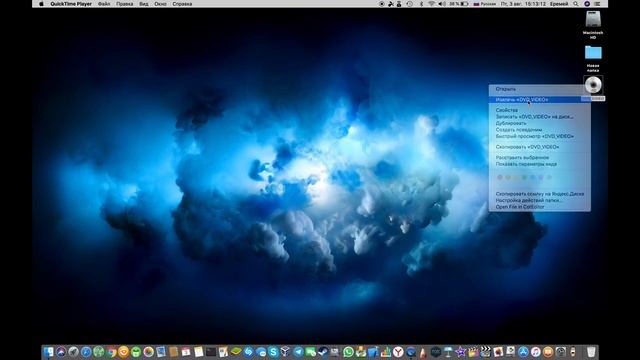Open the Правка menu
This screenshot has height=360, width=640.
click(x=124, y=4)
